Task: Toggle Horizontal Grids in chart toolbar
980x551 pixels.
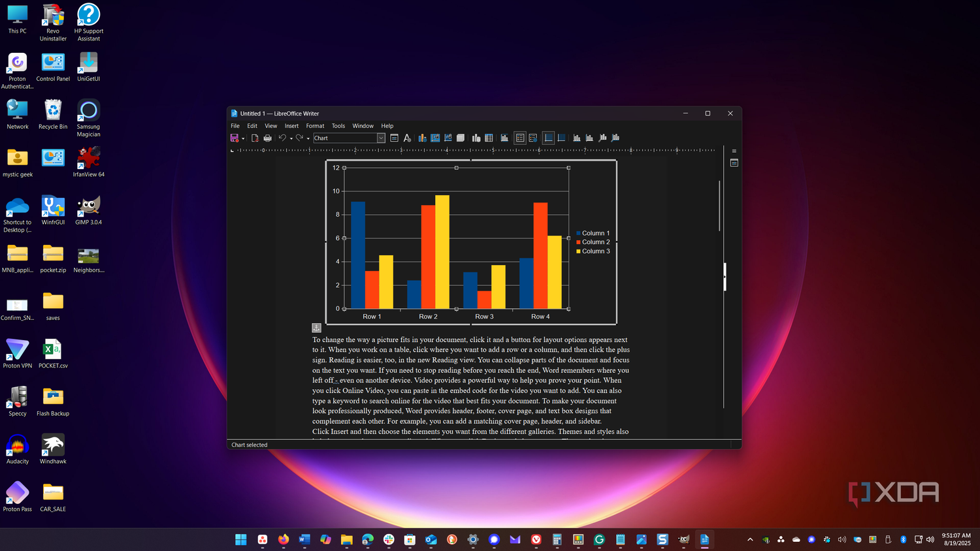Action: click(549, 138)
